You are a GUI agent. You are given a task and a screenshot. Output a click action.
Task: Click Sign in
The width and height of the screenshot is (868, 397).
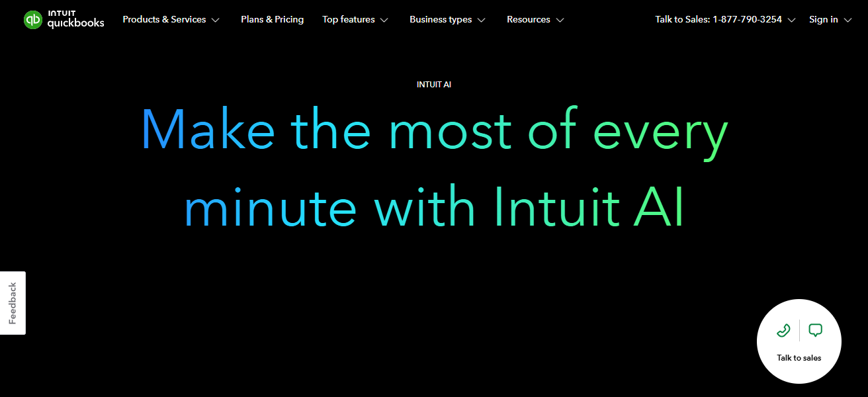click(x=824, y=20)
